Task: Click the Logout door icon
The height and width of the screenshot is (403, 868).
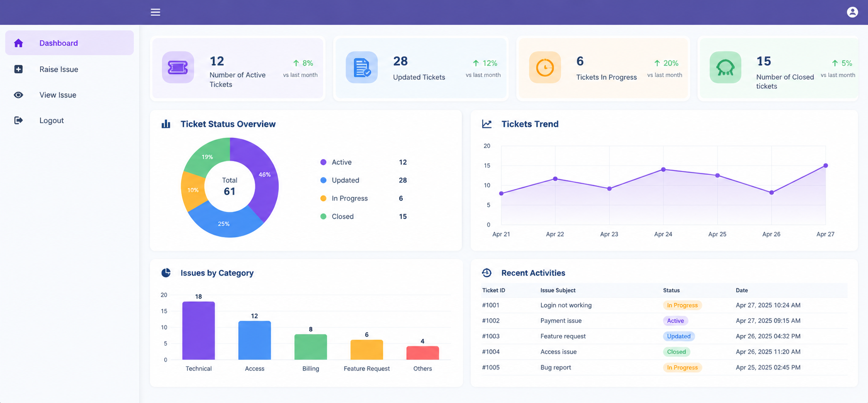Action: (18, 120)
